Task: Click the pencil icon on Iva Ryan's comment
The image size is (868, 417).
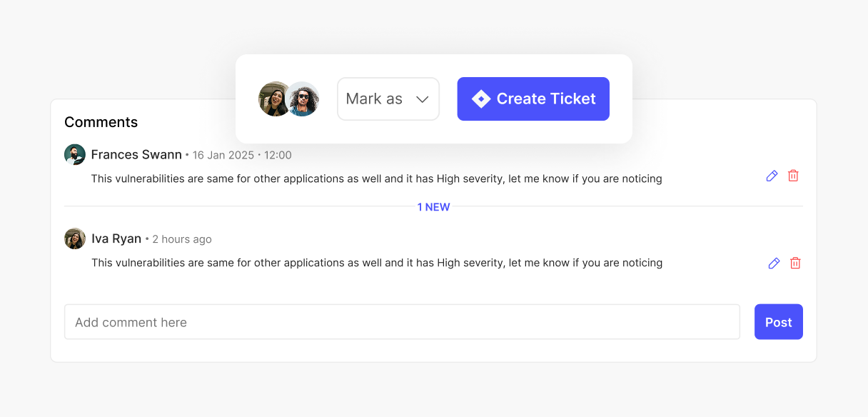Action: click(774, 263)
